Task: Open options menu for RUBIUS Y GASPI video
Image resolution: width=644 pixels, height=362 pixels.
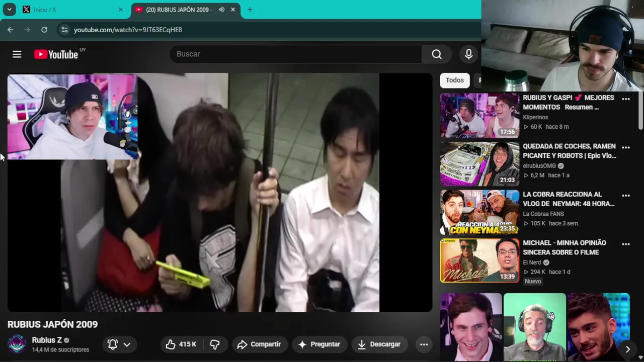Action: coord(626,99)
